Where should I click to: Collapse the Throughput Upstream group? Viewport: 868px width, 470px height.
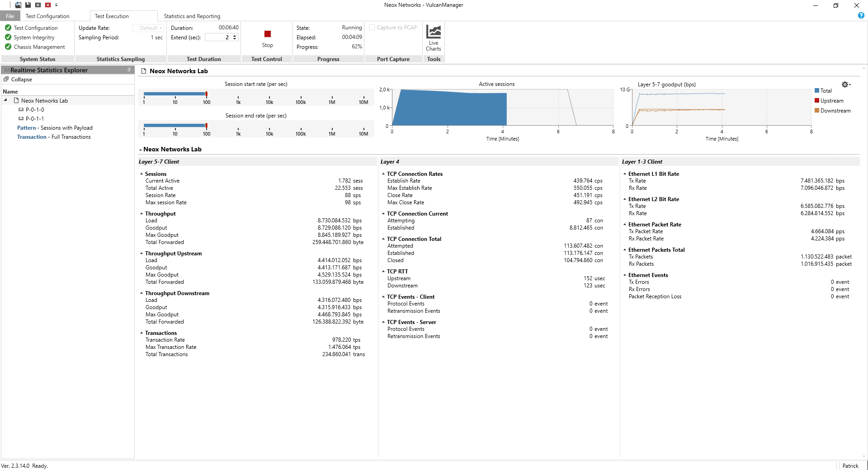tap(141, 253)
